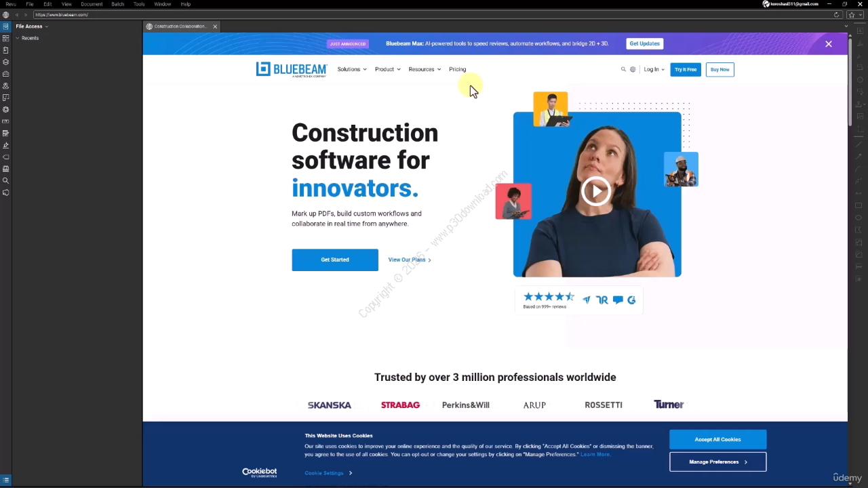868x488 pixels.
Task: Expand the Resources website menu
Action: tap(425, 69)
